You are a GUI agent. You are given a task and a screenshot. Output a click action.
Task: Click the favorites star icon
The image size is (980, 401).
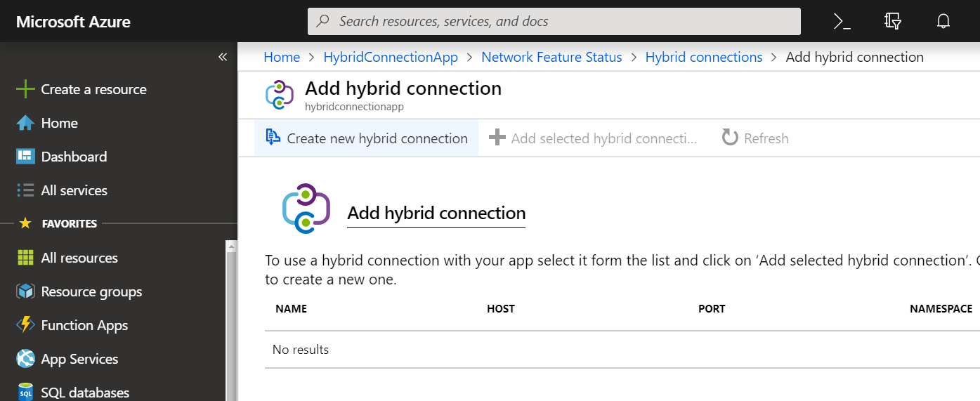coord(25,223)
